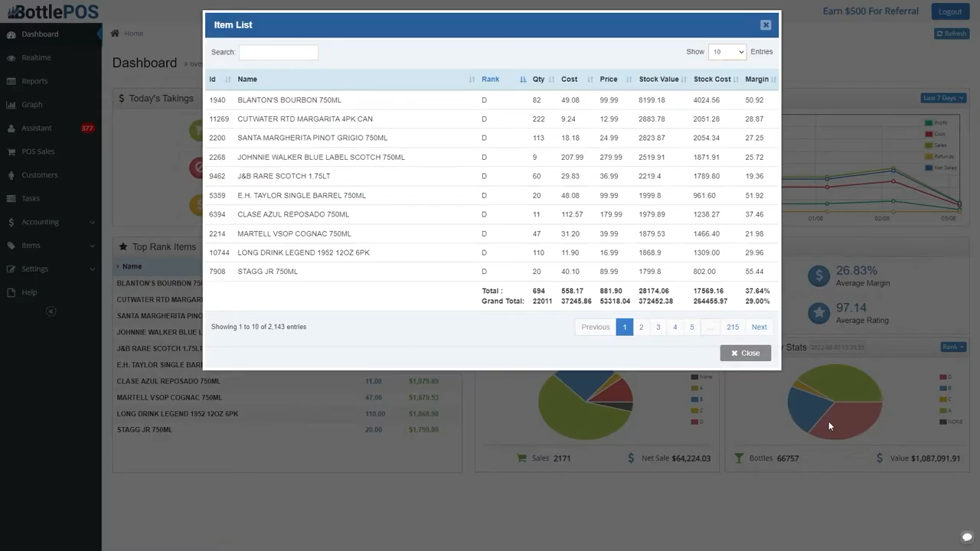This screenshot has height=551, width=980.
Task: Click the Logout button
Action: pos(950,11)
